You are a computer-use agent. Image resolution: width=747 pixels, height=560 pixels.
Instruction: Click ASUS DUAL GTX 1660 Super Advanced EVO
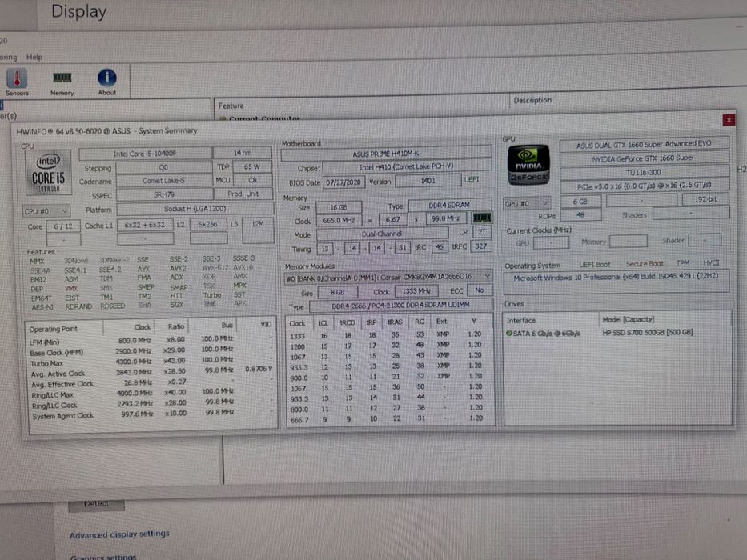(644, 144)
